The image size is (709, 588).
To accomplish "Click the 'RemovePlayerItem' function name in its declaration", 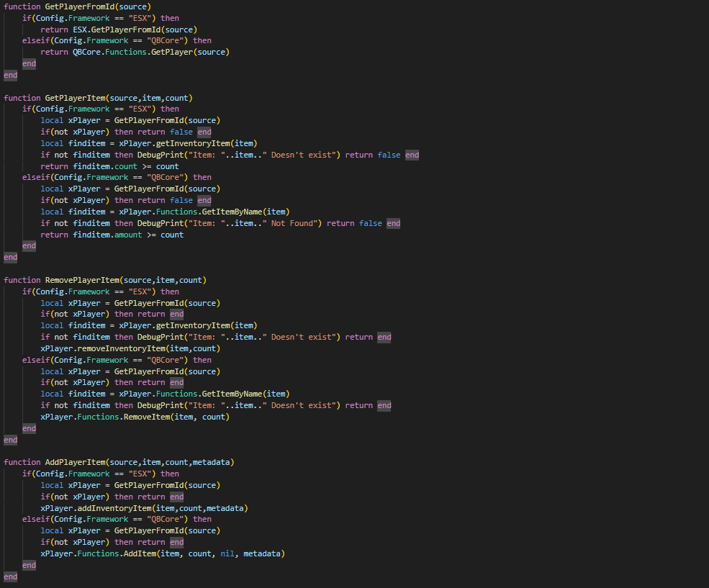I will 82,280.
